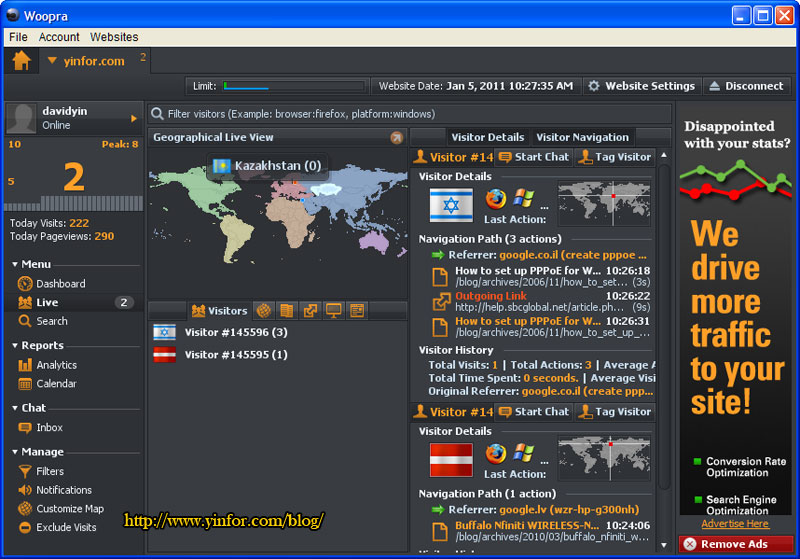Click the location map of the Israeli visitor
The image size is (800, 559).
click(x=604, y=203)
